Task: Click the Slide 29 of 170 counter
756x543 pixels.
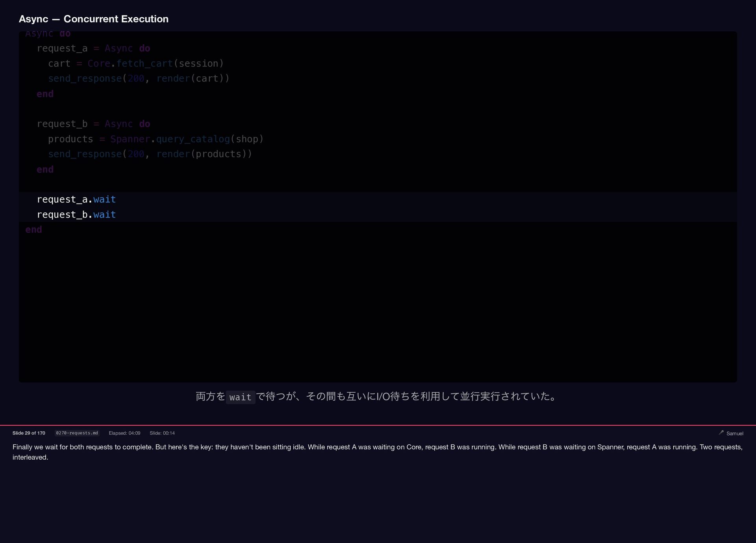Action: point(29,433)
